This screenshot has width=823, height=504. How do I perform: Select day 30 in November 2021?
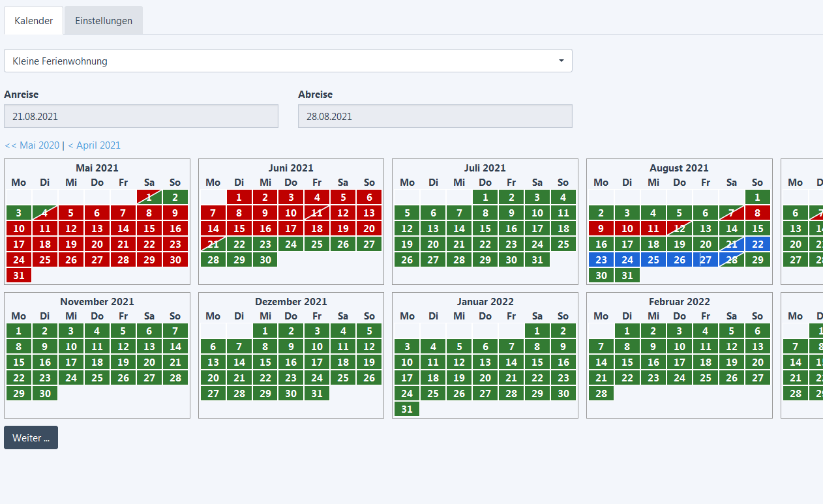tap(45, 393)
